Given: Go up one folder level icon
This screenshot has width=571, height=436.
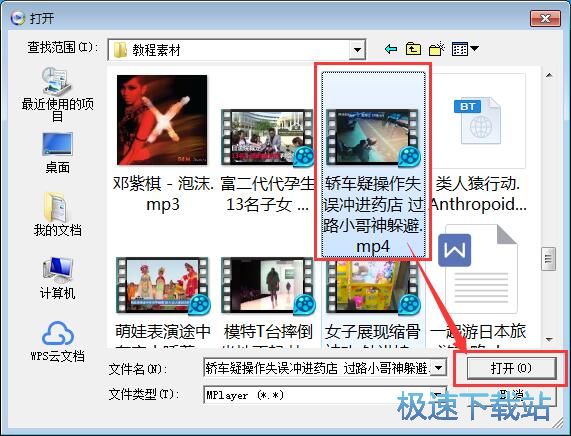Looking at the screenshot, I should pos(413,49).
